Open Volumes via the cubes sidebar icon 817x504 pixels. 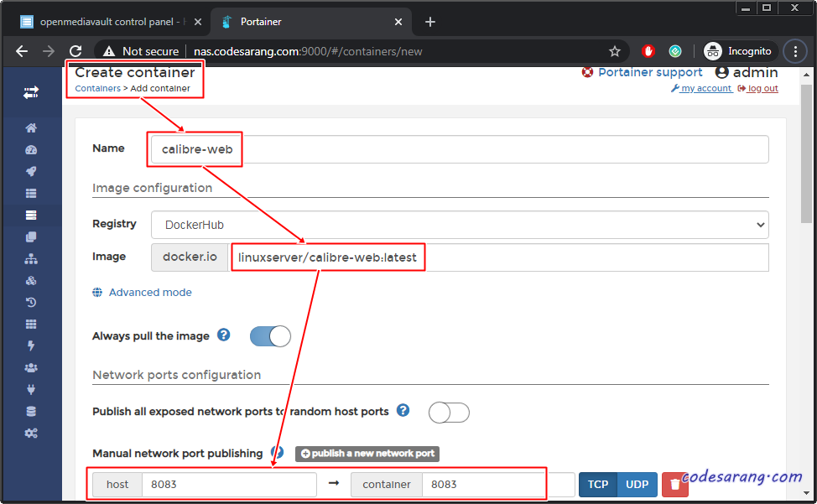tap(31, 281)
